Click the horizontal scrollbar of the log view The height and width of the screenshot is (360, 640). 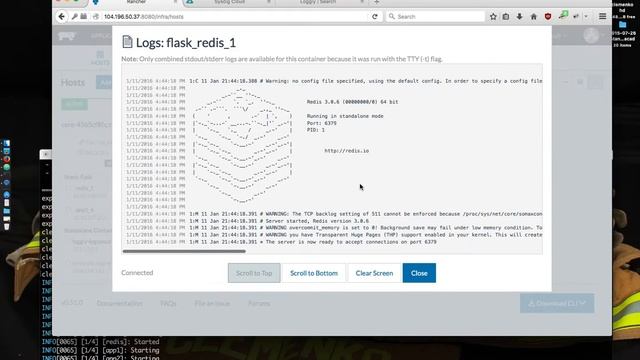184,251
